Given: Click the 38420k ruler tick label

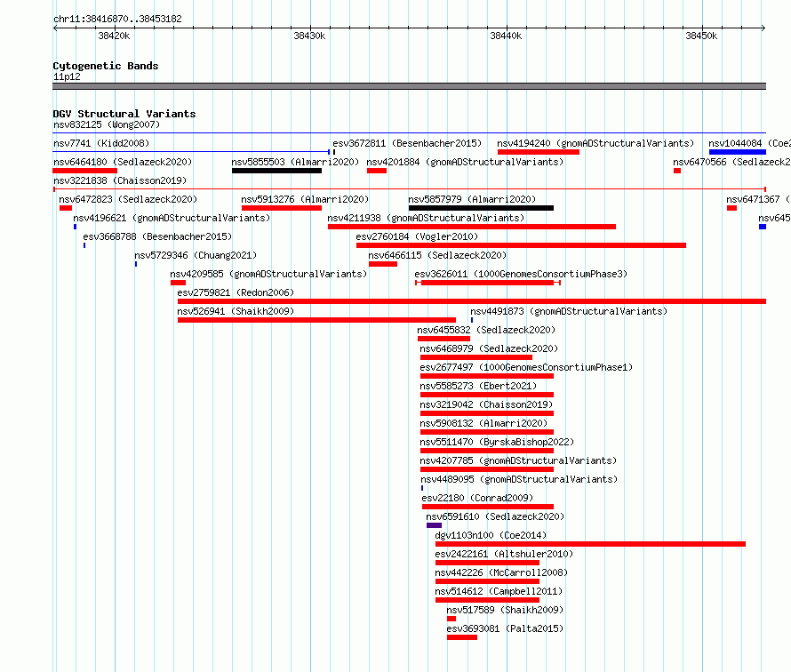Looking at the screenshot, I should tap(114, 36).
